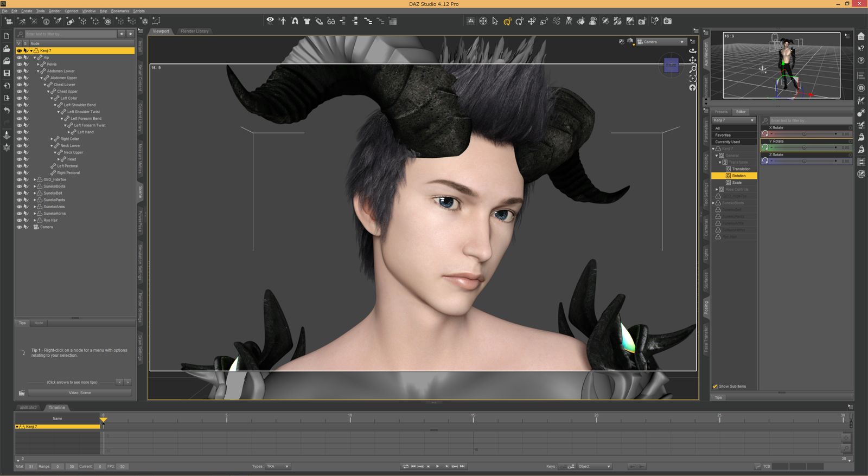Select the Translation property group
Screen dimensions: 868x476
pyautogui.click(x=741, y=169)
